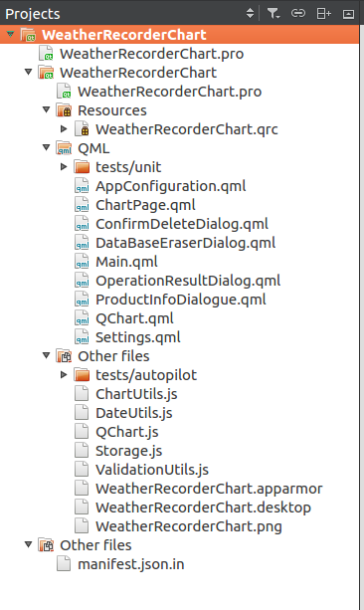Select Storage.js file
The width and height of the screenshot is (364, 610).
(128, 451)
